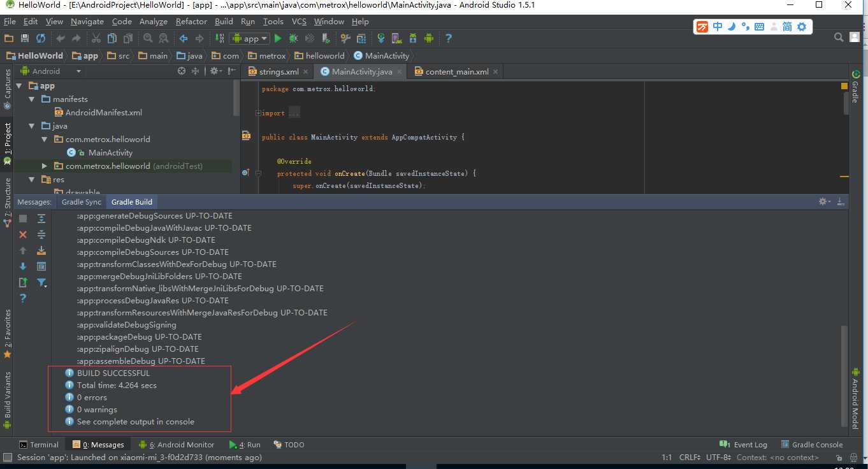Toggle tool window bars corner icon

pos(7,457)
